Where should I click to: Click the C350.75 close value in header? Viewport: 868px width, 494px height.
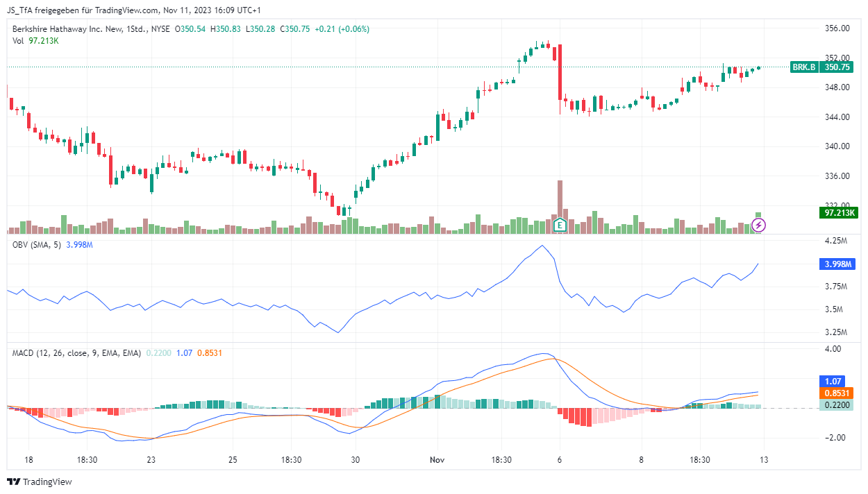click(294, 29)
